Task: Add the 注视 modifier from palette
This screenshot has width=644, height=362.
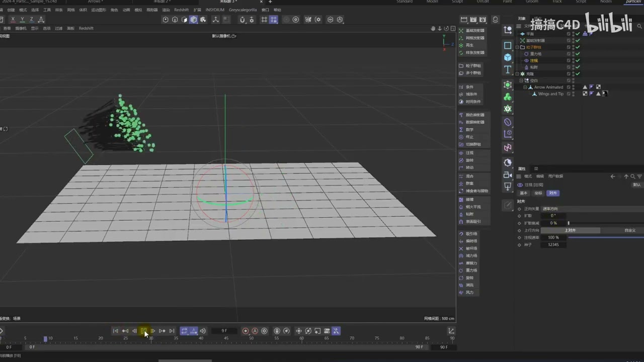Action: click(x=467, y=153)
